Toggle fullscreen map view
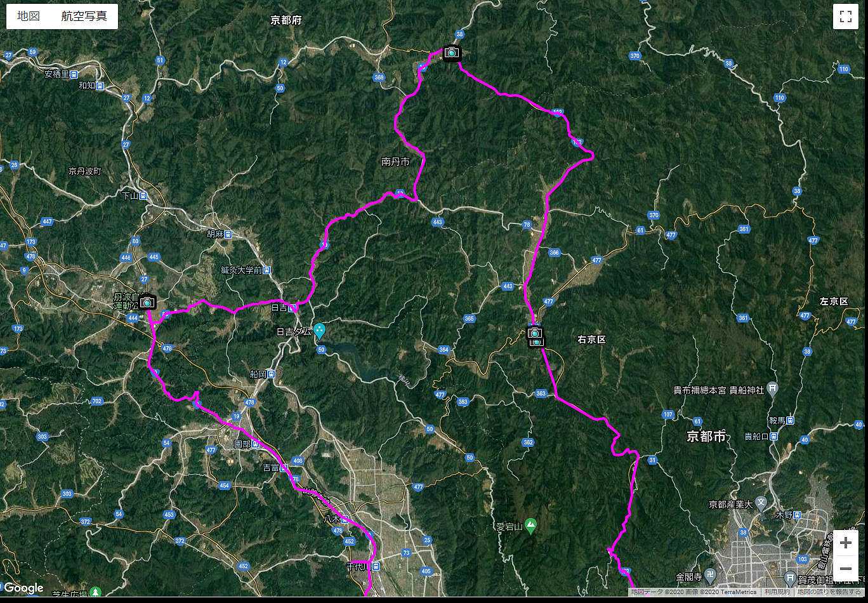This screenshot has width=868, height=603. tap(845, 17)
